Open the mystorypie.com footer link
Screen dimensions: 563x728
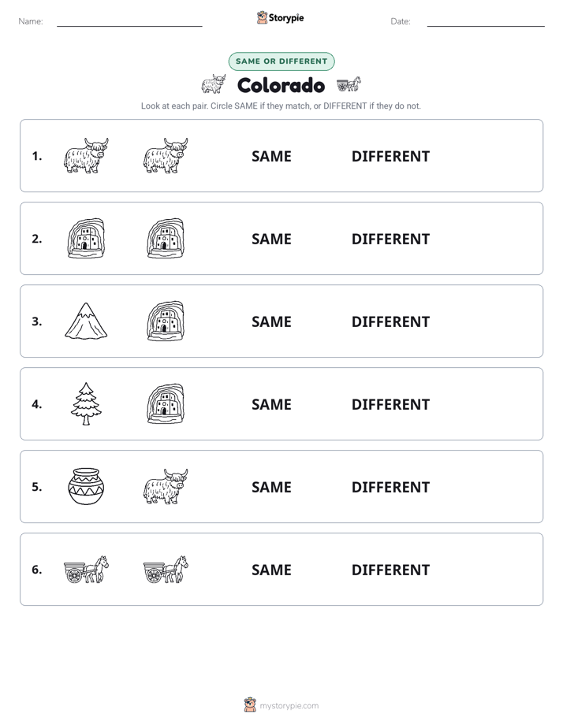click(289, 706)
